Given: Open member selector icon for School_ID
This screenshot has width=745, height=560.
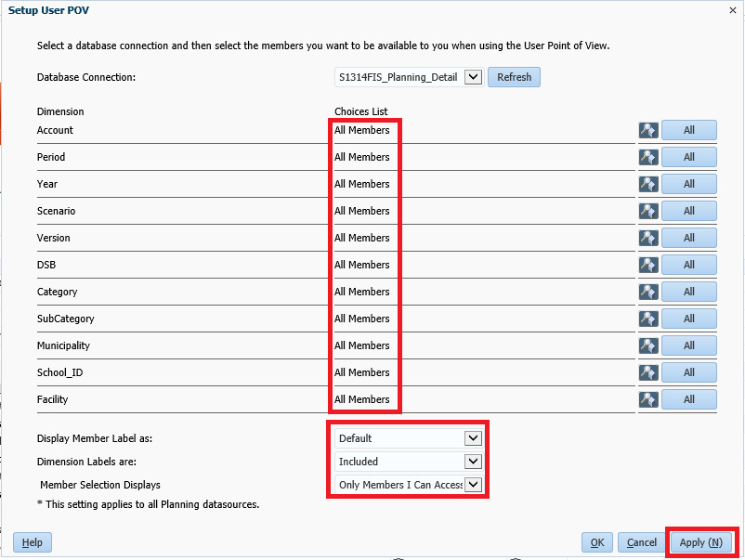Looking at the screenshot, I should click(x=648, y=373).
